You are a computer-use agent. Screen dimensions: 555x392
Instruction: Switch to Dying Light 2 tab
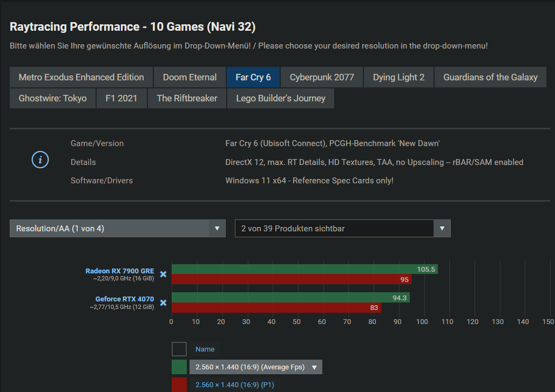398,77
